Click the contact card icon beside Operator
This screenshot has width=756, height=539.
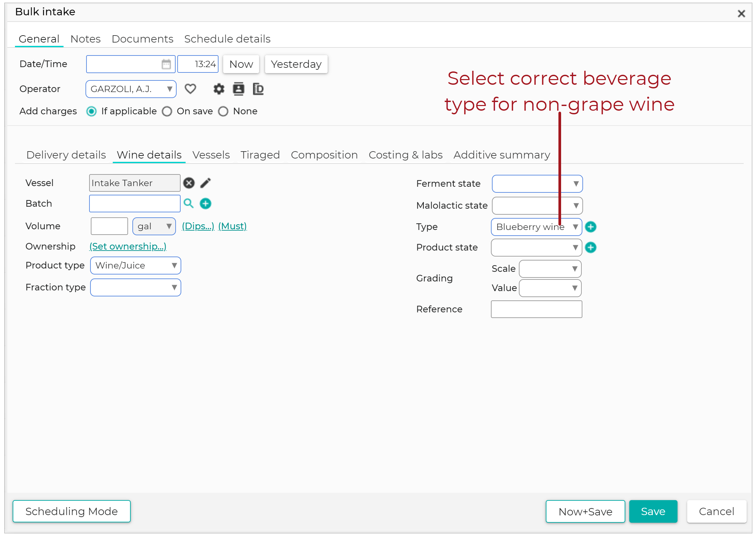pyautogui.click(x=238, y=89)
